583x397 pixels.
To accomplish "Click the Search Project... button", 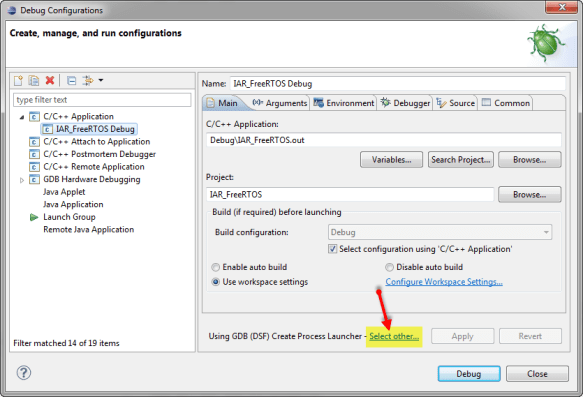I will 461,160.
